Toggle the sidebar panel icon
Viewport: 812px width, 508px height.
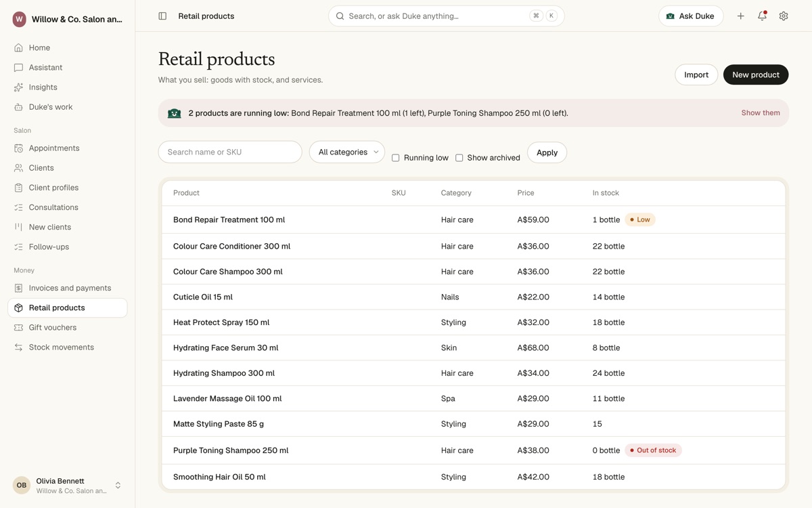(162, 16)
